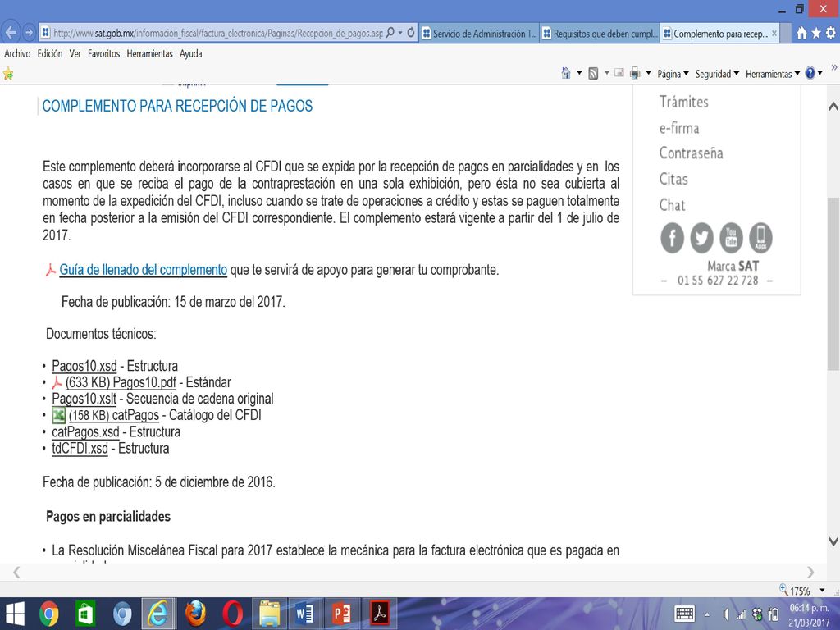Viewport: 840px width, 630px height.
Task: Open Word from the taskbar
Action: click(x=305, y=614)
